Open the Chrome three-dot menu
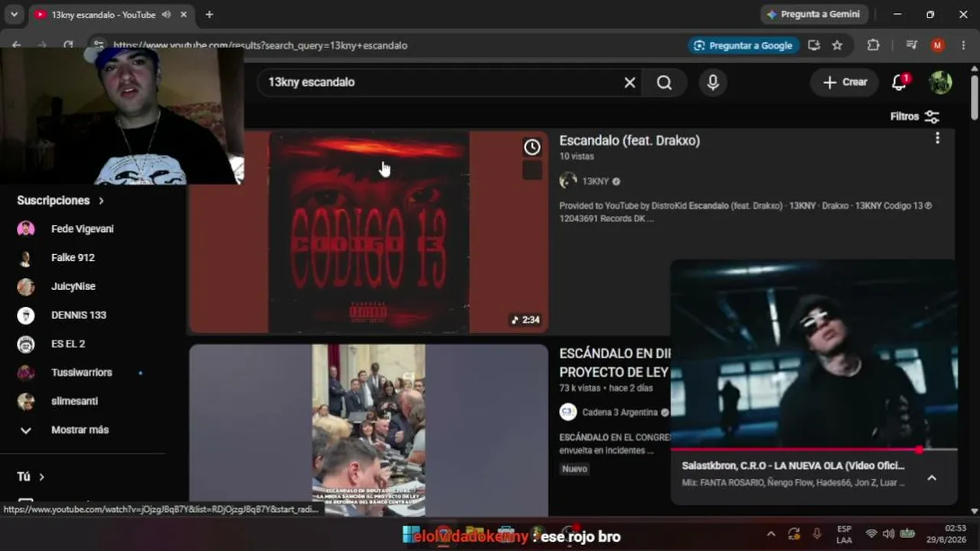Viewport: 980px width, 551px height. pyautogui.click(x=962, y=45)
